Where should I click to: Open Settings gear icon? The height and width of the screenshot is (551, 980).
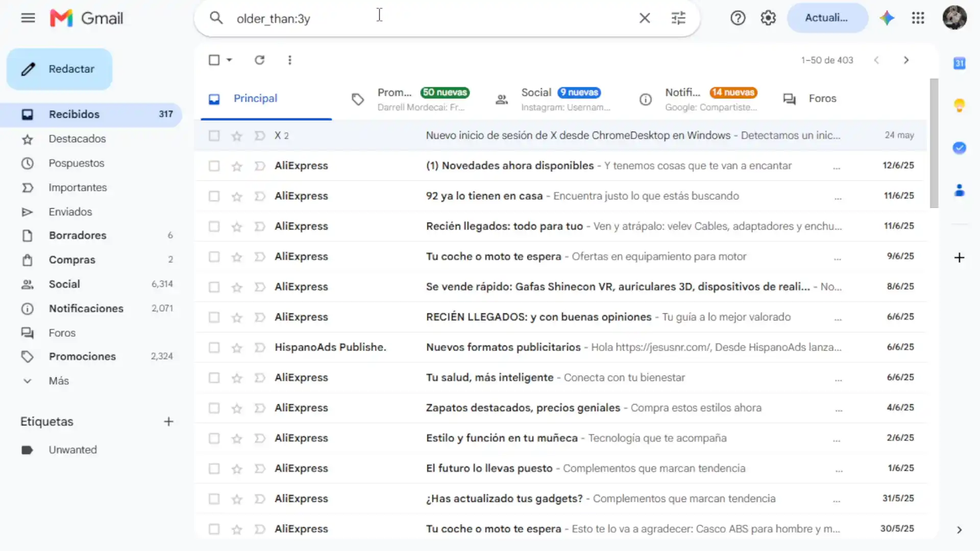coord(768,18)
